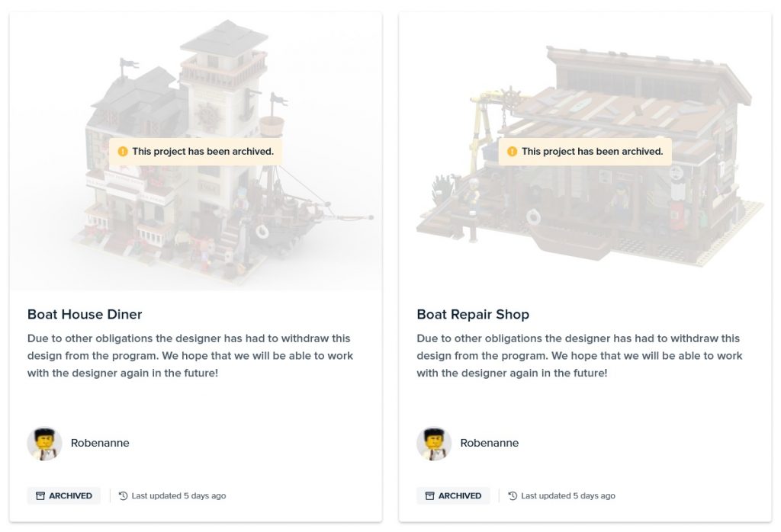The height and width of the screenshot is (532, 781).
Task: Click the archived notice banner on Boat Repair Shop
Action: pyautogui.click(x=585, y=151)
